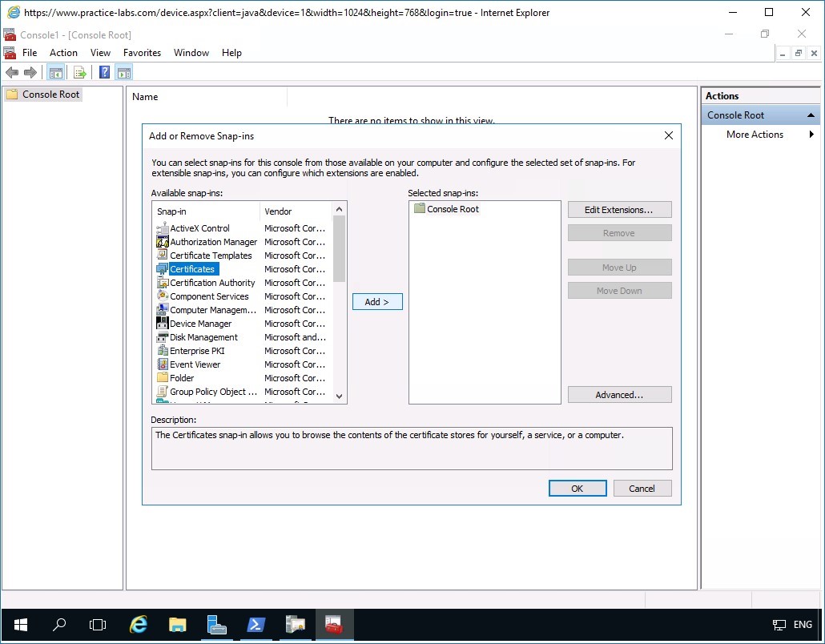Select the Enterprise PKI snap-in icon

(x=162, y=350)
